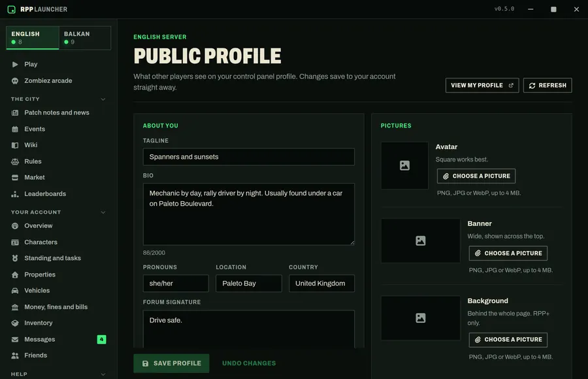Click the Market stall icon
This screenshot has width=588, height=379.
15,178
